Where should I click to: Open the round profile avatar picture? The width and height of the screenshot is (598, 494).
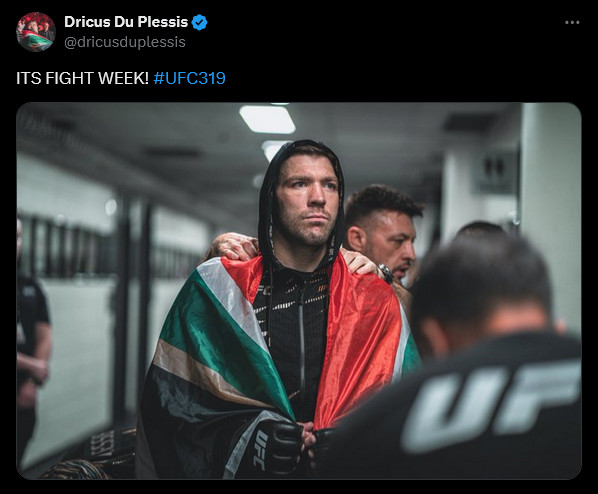pyautogui.click(x=36, y=32)
